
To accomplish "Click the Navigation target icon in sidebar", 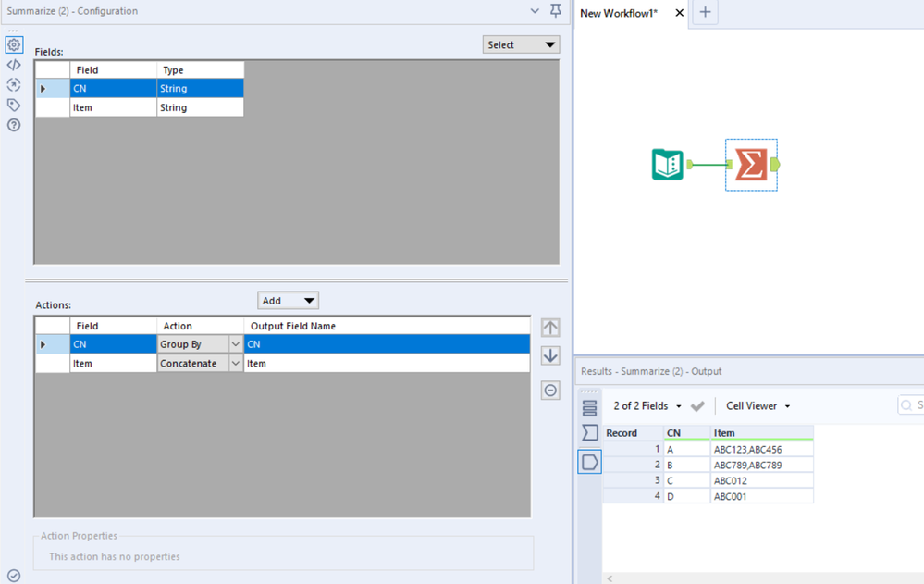I will point(14,85).
